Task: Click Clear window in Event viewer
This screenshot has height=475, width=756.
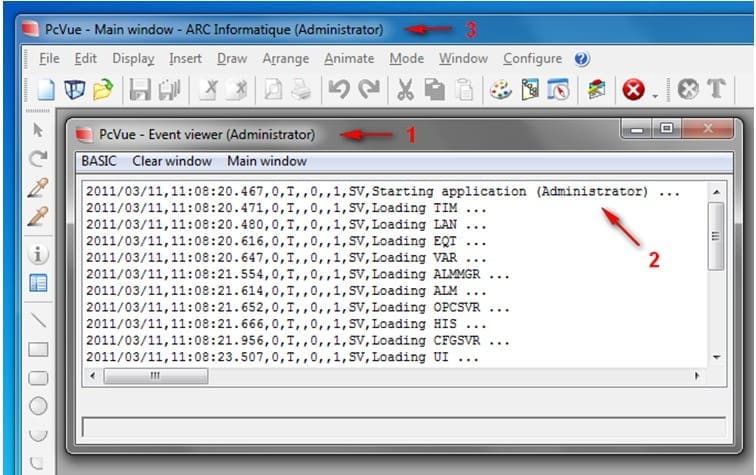Action: pyautogui.click(x=172, y=161)
